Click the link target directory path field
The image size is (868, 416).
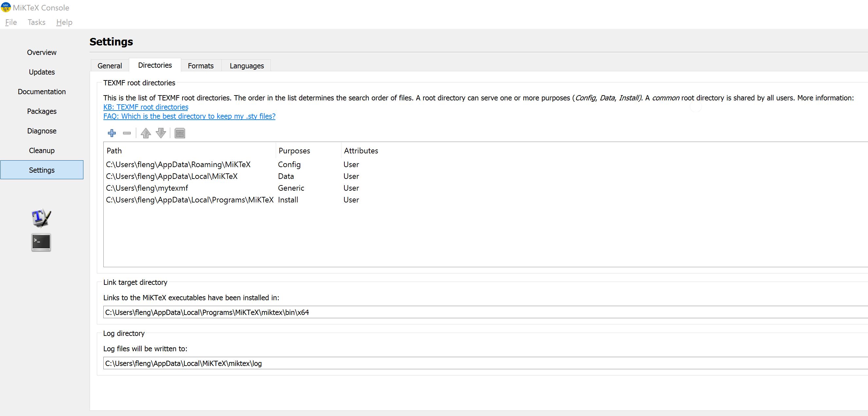[486, 312]
